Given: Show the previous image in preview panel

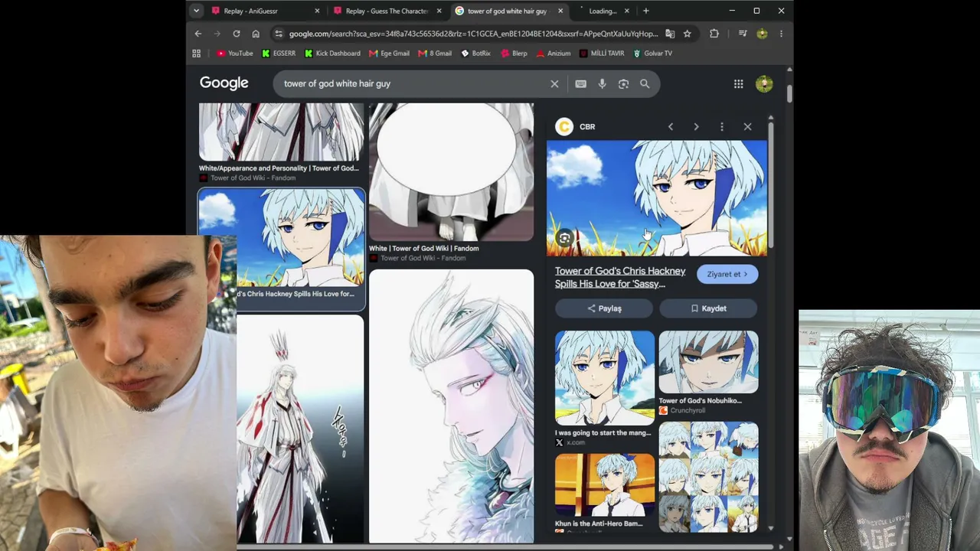Looking at the screenshot, I should pyautogui.click(x=671, y=127).
